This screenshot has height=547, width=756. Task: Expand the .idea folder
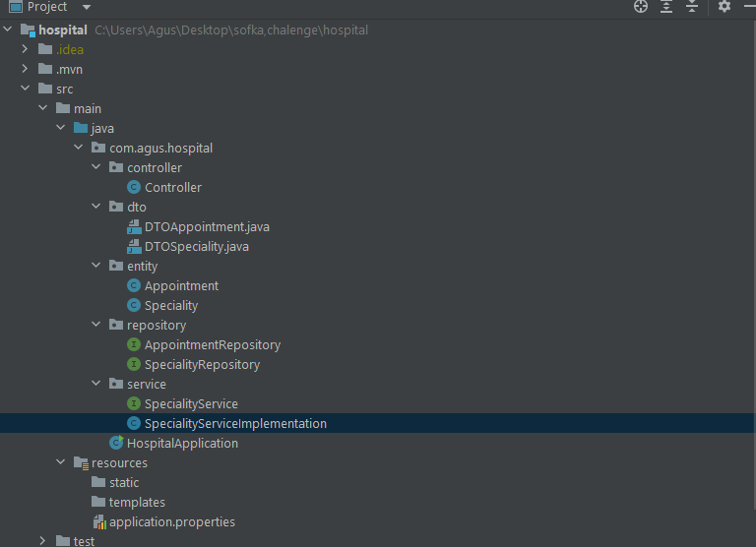tap(25, 49)
